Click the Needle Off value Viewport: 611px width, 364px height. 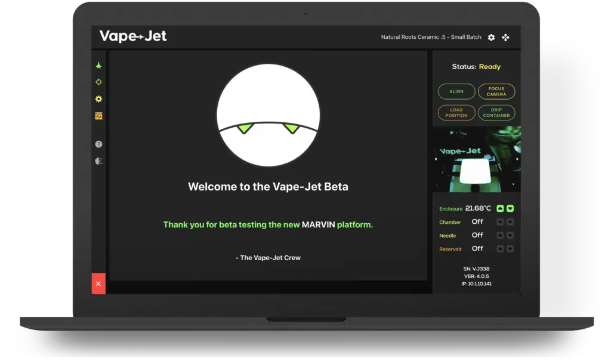tap(477, 235)
